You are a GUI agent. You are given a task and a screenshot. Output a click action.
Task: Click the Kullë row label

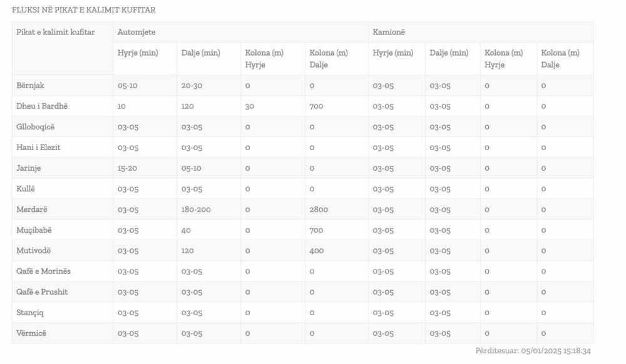point(27,189)
